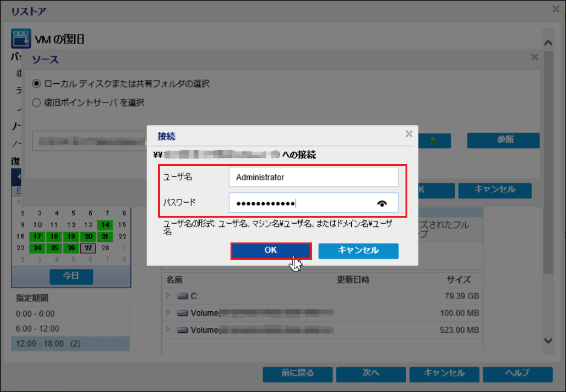The image size is (566, 392).
Task: Close the 接続 dialog with its X
Action: (x=409, y=134)
